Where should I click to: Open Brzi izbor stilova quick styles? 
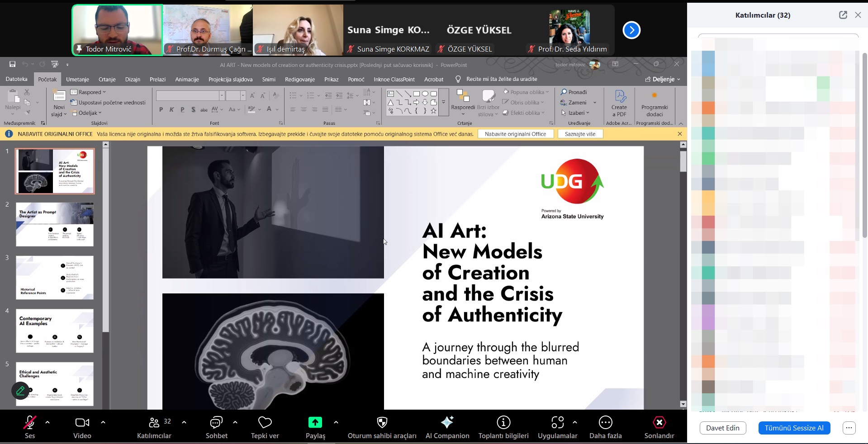pos(488,103)
